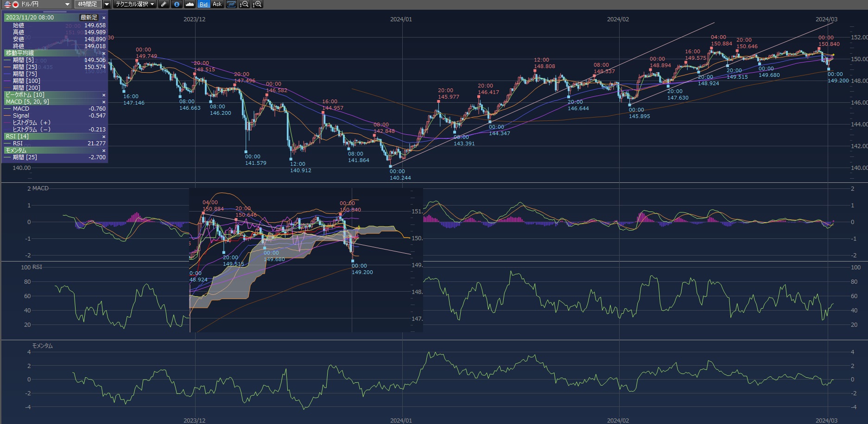The image size is (868, 424).
Task: Click the 期間 [200] moving average entry
Action: [26, 88]
